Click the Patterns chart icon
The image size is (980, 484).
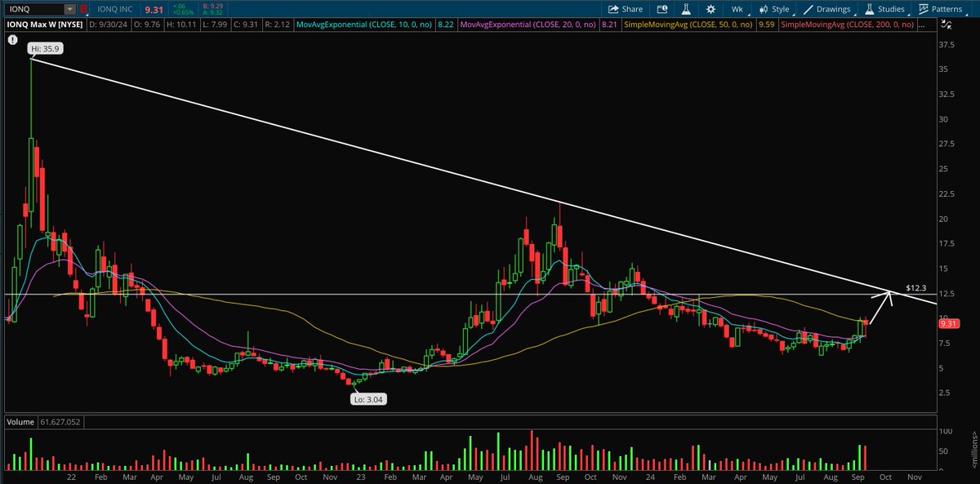point(923,9)
